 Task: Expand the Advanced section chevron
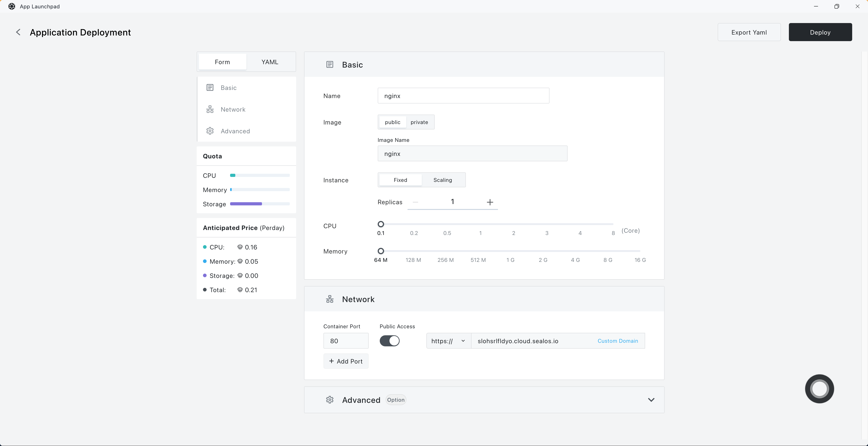pyautogui.click(x=651, y=400)
